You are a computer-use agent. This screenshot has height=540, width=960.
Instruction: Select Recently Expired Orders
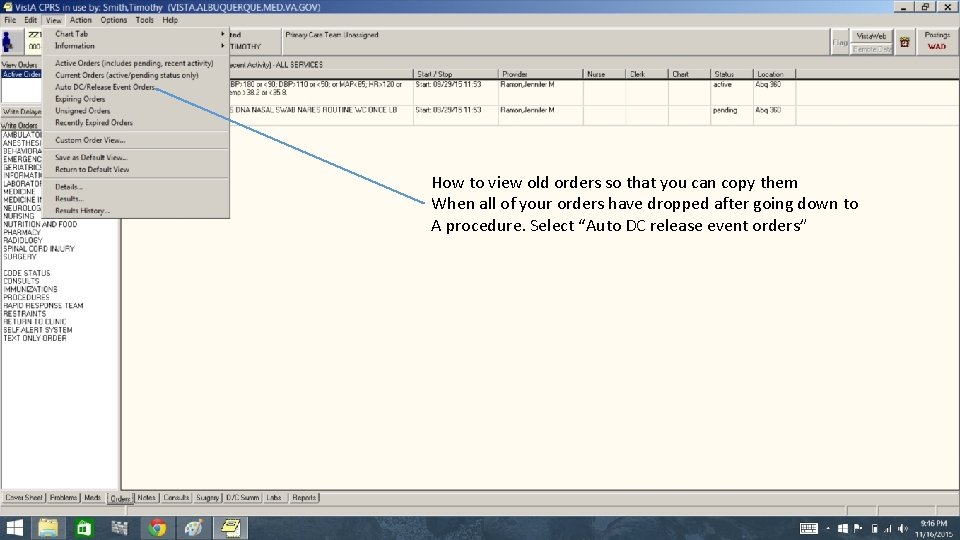[x=94, y=122]
